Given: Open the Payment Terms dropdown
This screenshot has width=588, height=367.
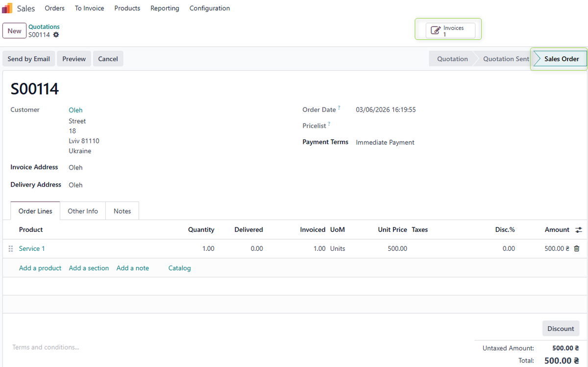Looking at the screenshot, I should tap(385, 142).
